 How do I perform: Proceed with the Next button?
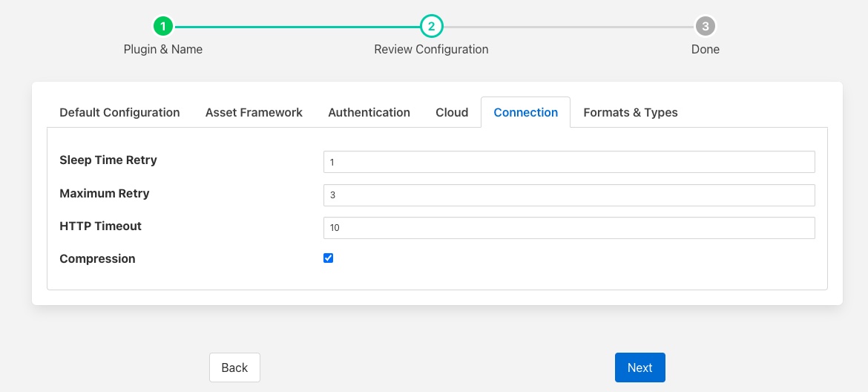[x=640, y=367]
